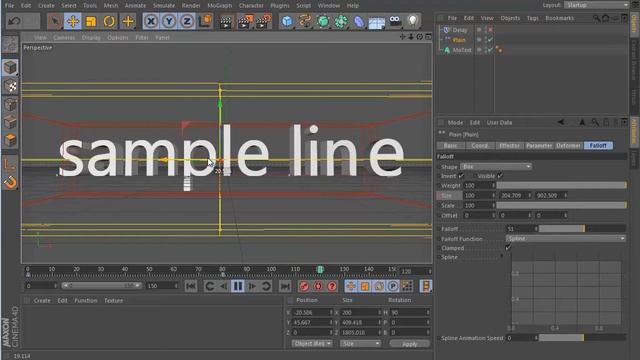Click the deformer capsule icon

click(359, 21)
